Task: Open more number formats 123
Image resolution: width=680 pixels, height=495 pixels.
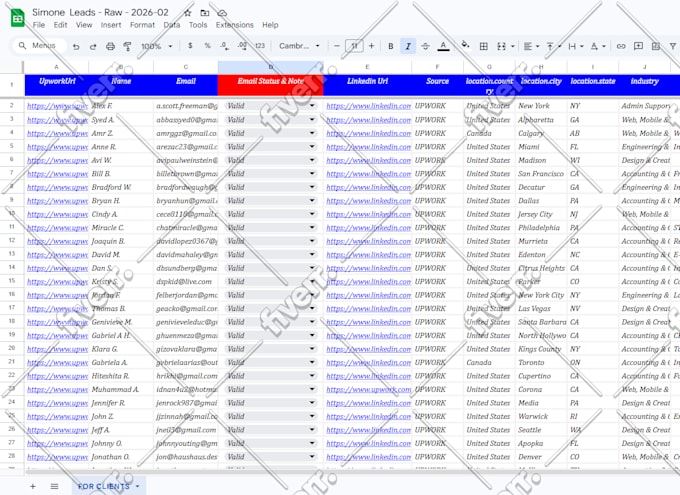Action: point(260,46)
